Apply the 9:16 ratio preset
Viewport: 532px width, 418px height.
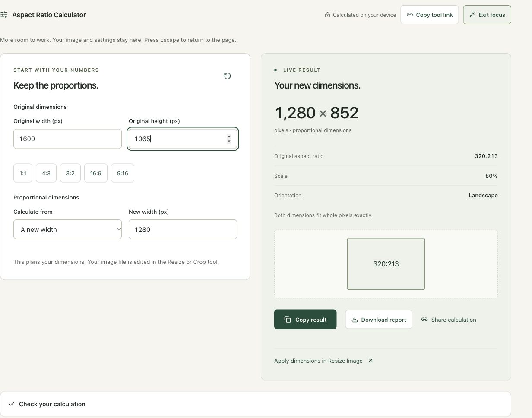[123, 173]
